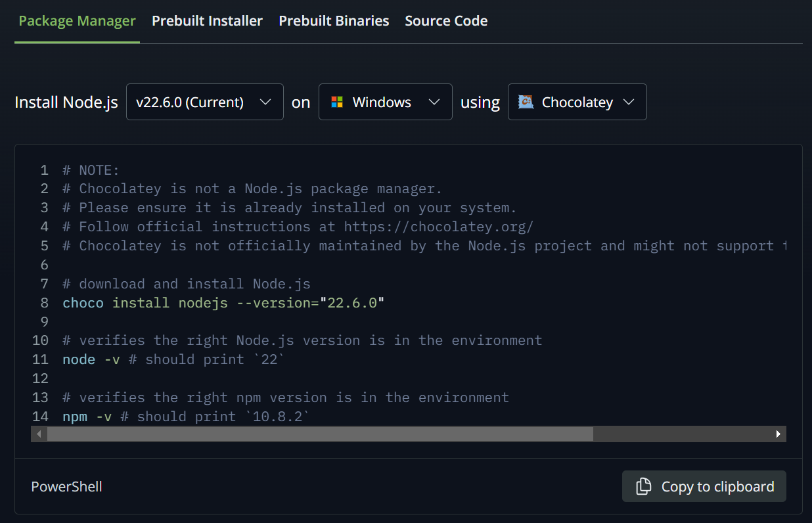The width and height of the screenshot is (812, 523).
Task: Click the Windows logo icon
Action: pyautogui.click(x=337, y=102)
